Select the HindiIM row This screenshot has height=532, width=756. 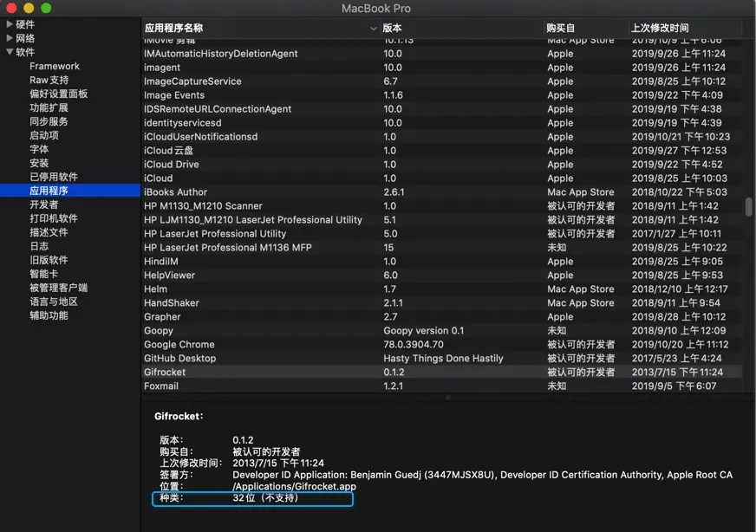coord(441,261)
